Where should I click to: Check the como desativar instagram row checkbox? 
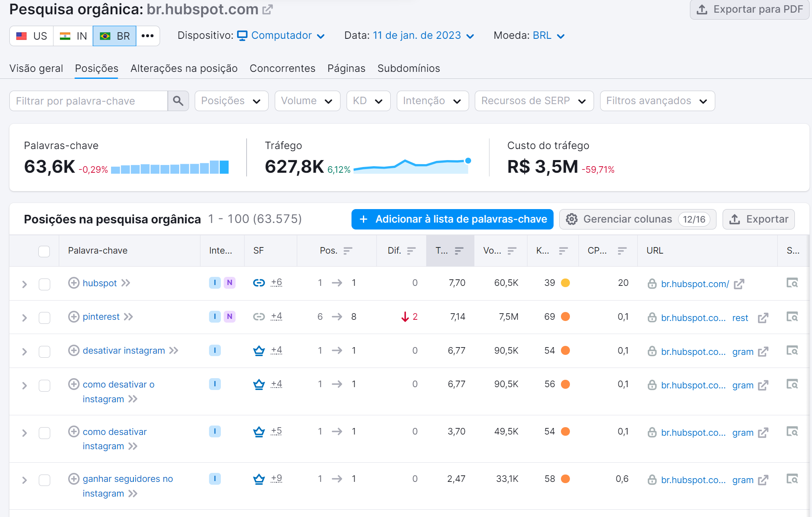pyautogui.click(x=44, y=432)
